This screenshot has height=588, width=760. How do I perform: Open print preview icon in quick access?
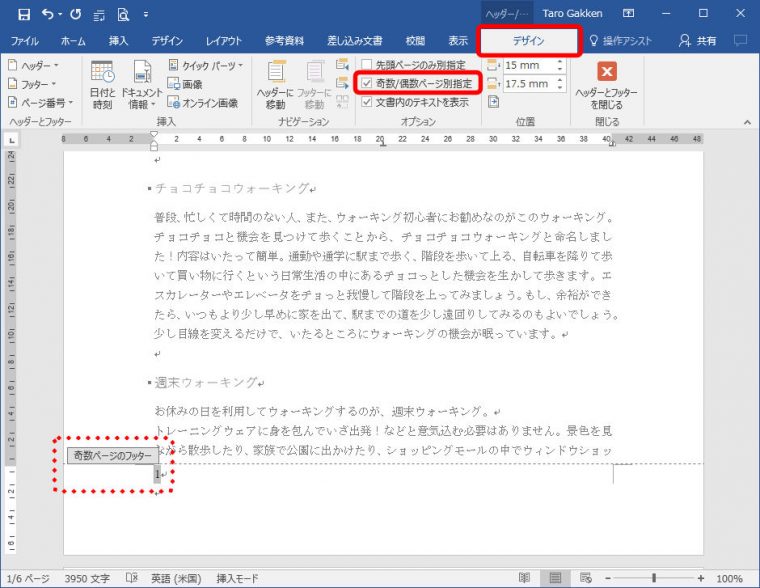[123, 15]
